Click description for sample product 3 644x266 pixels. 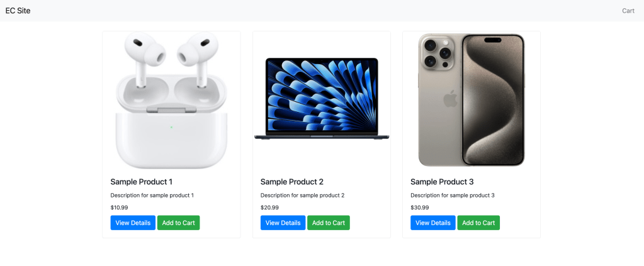coord(453,196)
